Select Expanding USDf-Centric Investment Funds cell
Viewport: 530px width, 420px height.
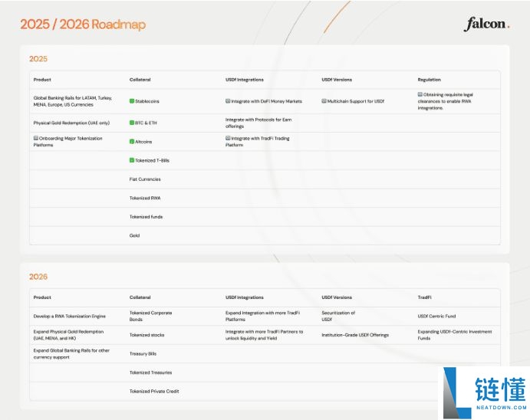tap(455, 335)
